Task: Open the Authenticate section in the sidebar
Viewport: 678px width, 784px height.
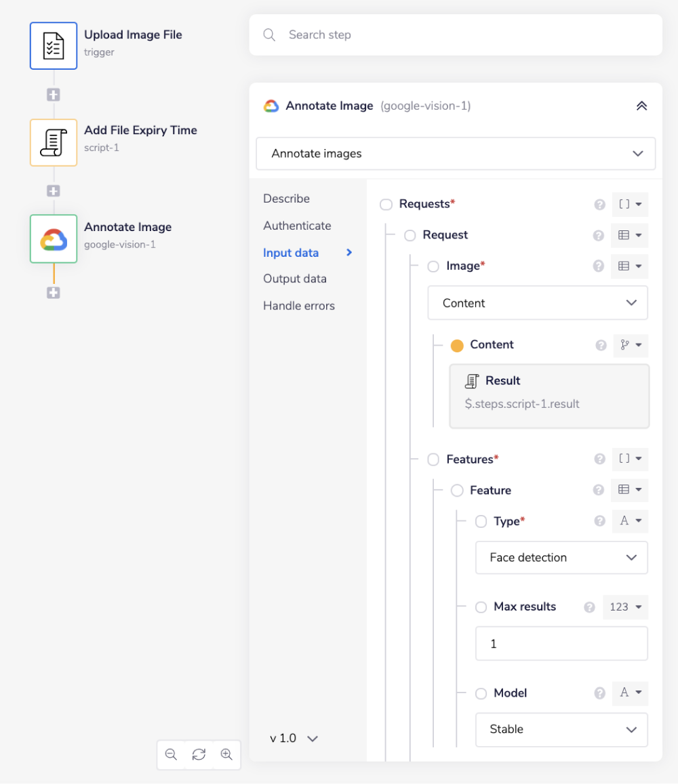Action: click(x=297, y=225)
